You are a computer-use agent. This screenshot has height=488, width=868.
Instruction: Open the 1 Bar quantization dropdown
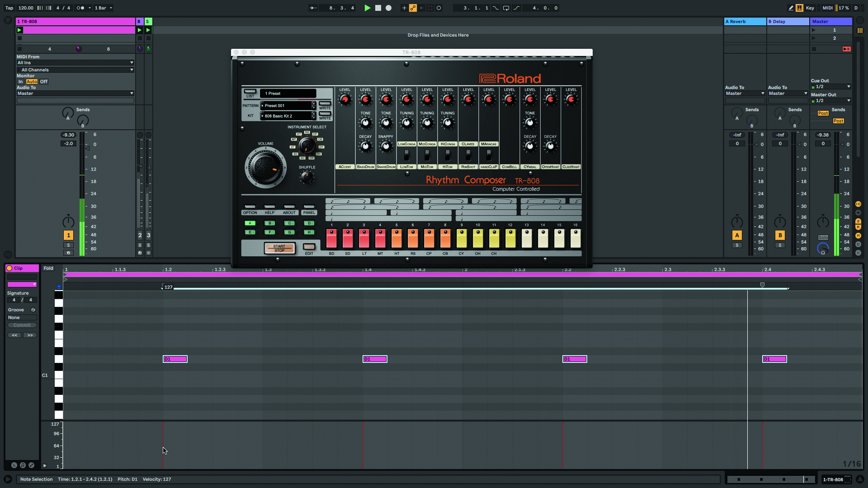coord(103,8)
